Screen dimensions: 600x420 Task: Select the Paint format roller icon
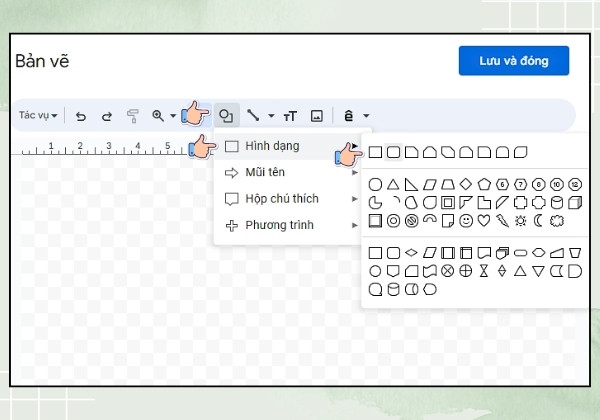(x=132, y=116)
